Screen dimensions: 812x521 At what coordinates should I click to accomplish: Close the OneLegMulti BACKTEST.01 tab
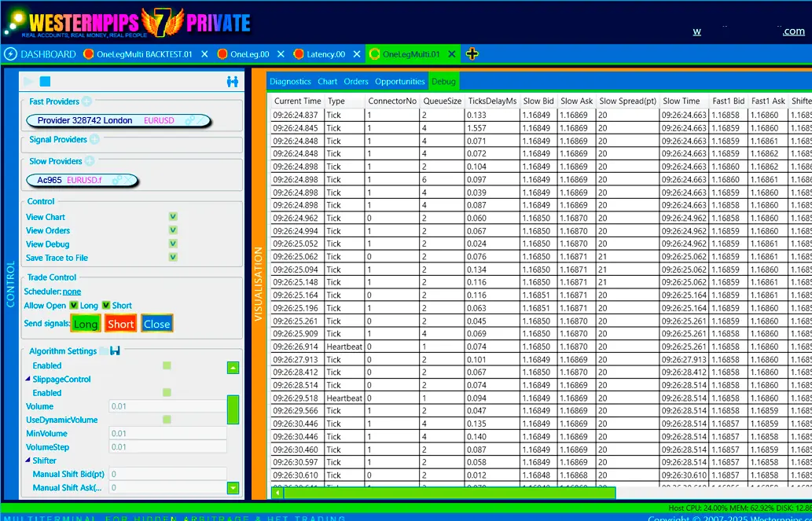204,54
